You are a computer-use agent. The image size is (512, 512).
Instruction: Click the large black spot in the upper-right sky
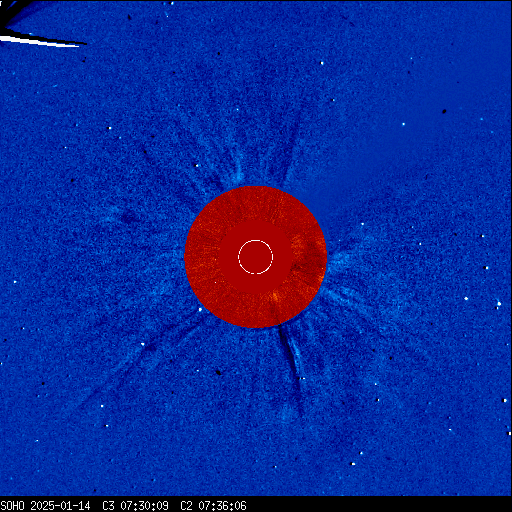point(444,111)
